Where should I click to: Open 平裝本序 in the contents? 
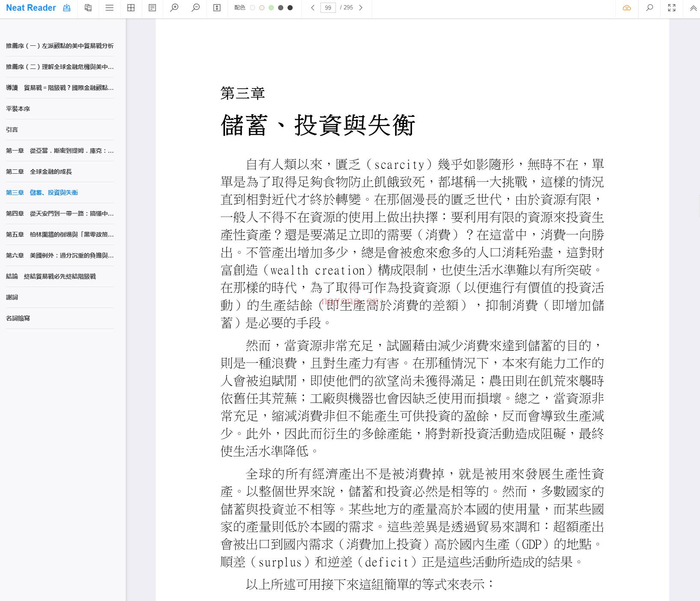click(x=18, y=109)
